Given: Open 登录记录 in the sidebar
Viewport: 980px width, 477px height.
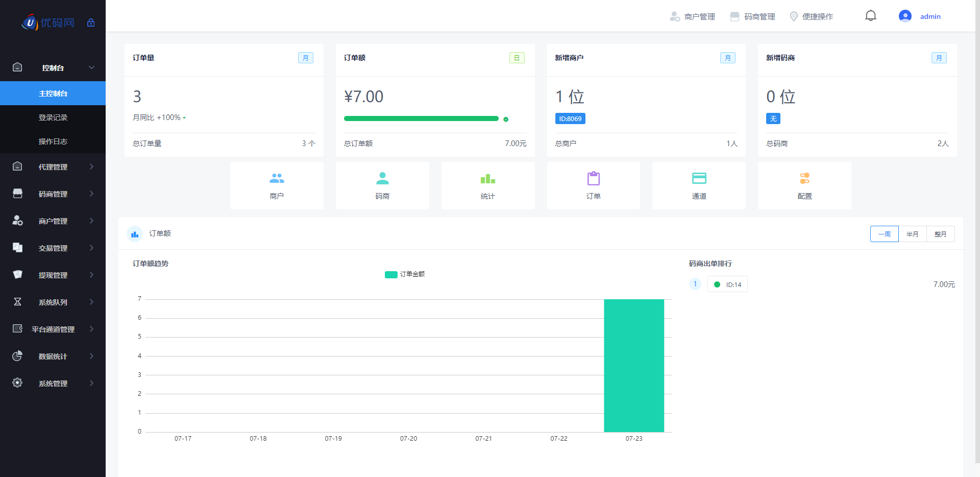Looking at the screenshot, I should click(53, 117).
